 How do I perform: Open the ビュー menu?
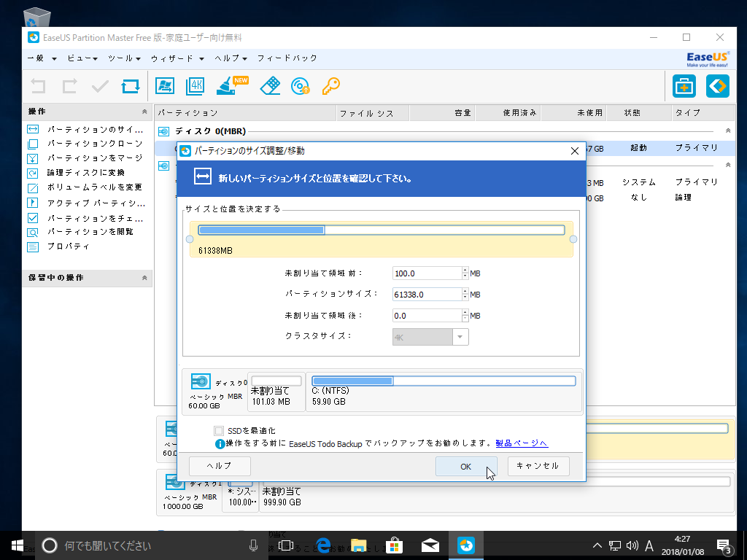pos(82,58)
